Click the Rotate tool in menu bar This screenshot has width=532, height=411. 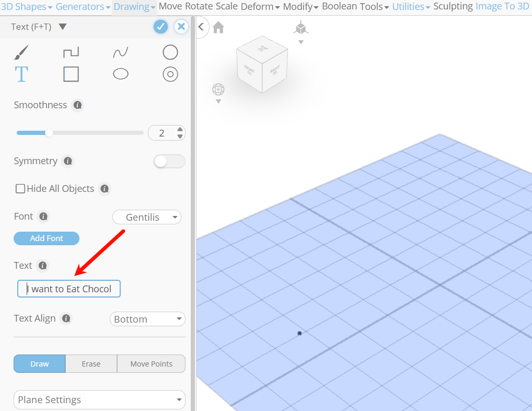click(x=199, y=6)
